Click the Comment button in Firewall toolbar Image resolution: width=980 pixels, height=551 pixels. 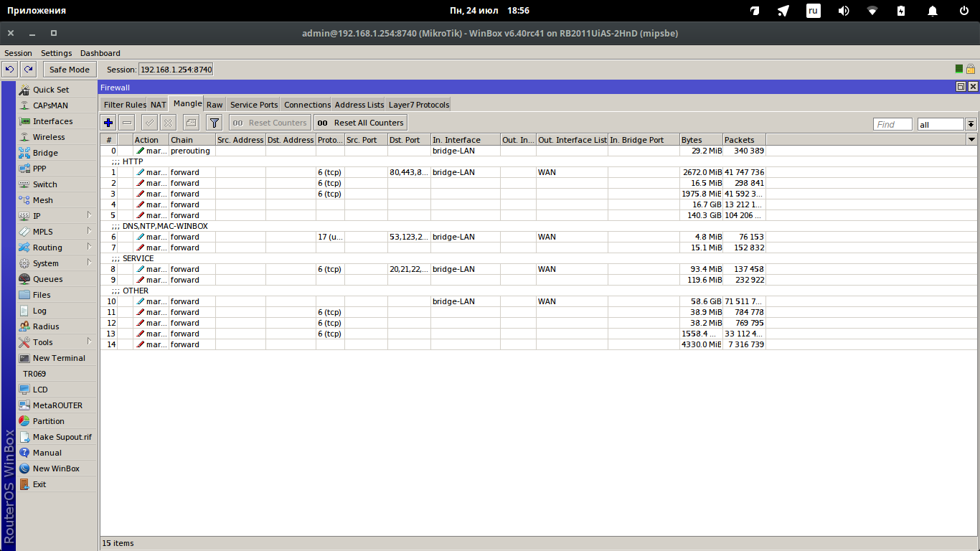(191, 123)
